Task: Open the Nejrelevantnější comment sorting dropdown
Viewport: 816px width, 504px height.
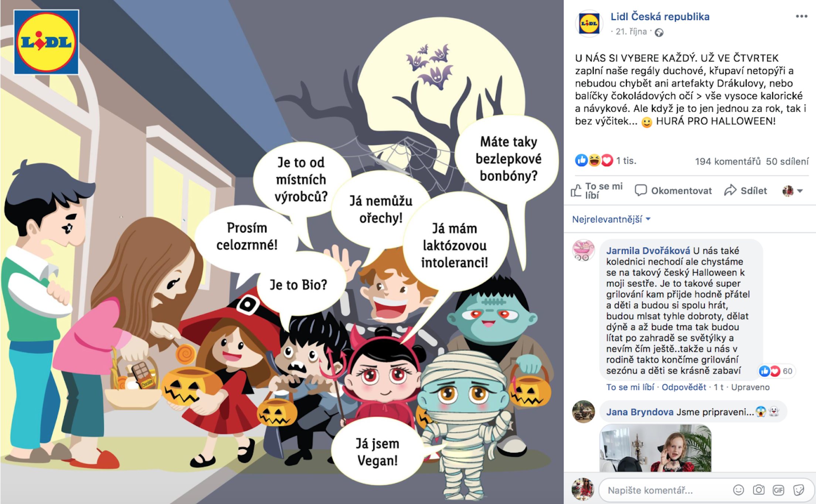Action: tap(611, 219)
